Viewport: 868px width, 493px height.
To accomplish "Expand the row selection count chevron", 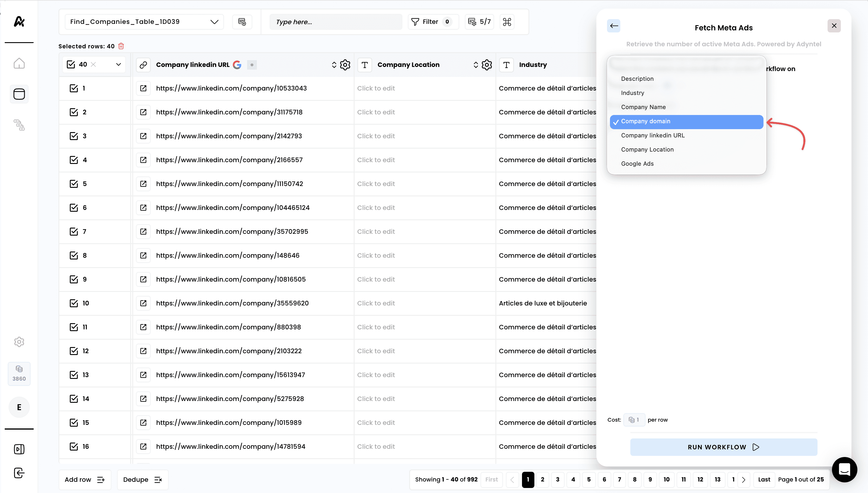I will click(118, 65).
